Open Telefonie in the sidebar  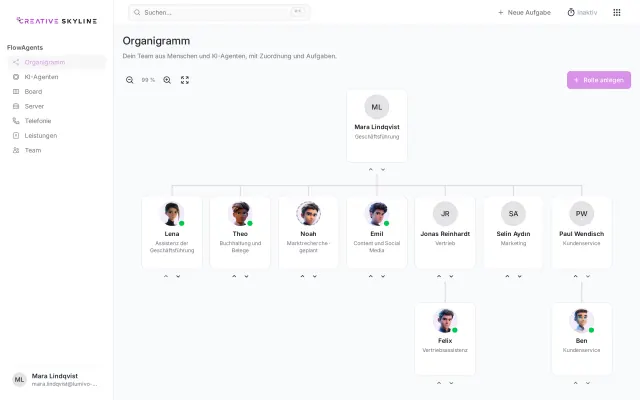[57, 121]
